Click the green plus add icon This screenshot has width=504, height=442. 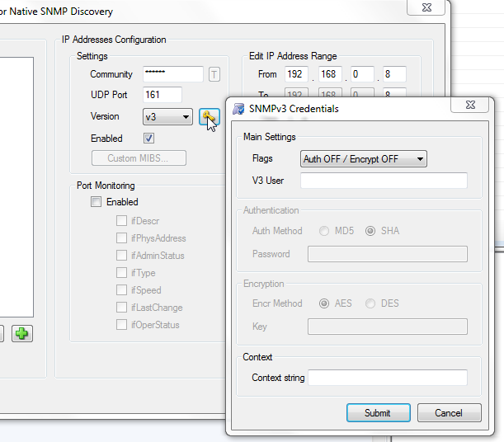tap(22, 334)
